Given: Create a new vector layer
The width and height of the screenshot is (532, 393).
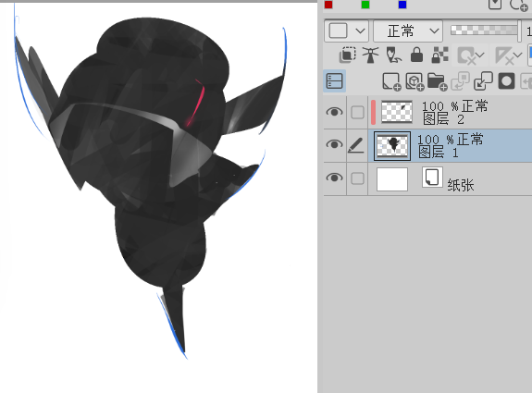Looking at the screenshot, I should coord(414,81).
